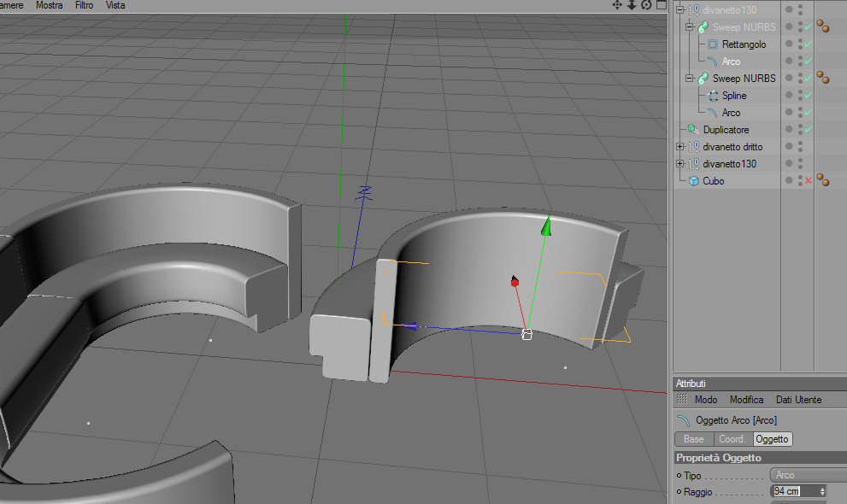Select the Cubo object name

click(713, 181)
